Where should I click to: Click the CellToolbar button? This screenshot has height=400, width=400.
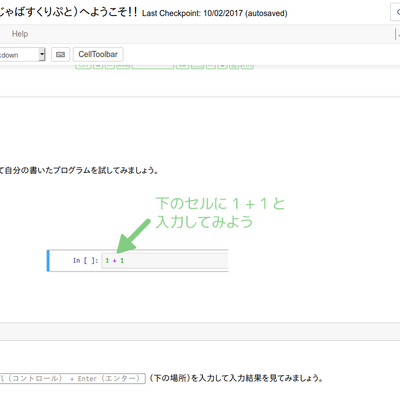98,54
